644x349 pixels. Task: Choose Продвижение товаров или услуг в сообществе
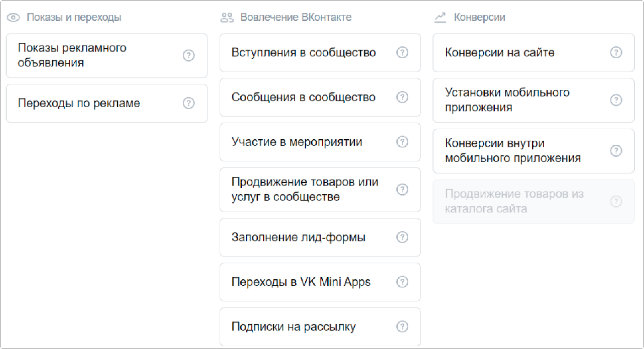click(305, 190)
